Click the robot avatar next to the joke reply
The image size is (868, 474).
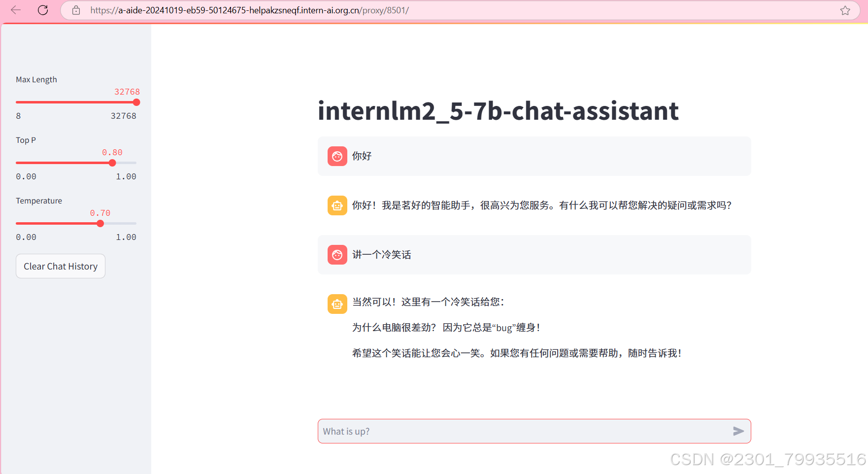[x=337, y=304]
